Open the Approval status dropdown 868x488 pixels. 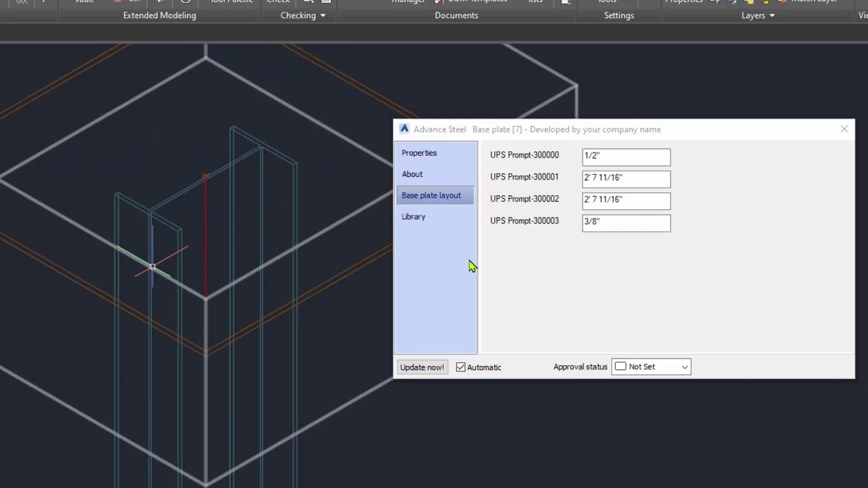pos(651,367)
